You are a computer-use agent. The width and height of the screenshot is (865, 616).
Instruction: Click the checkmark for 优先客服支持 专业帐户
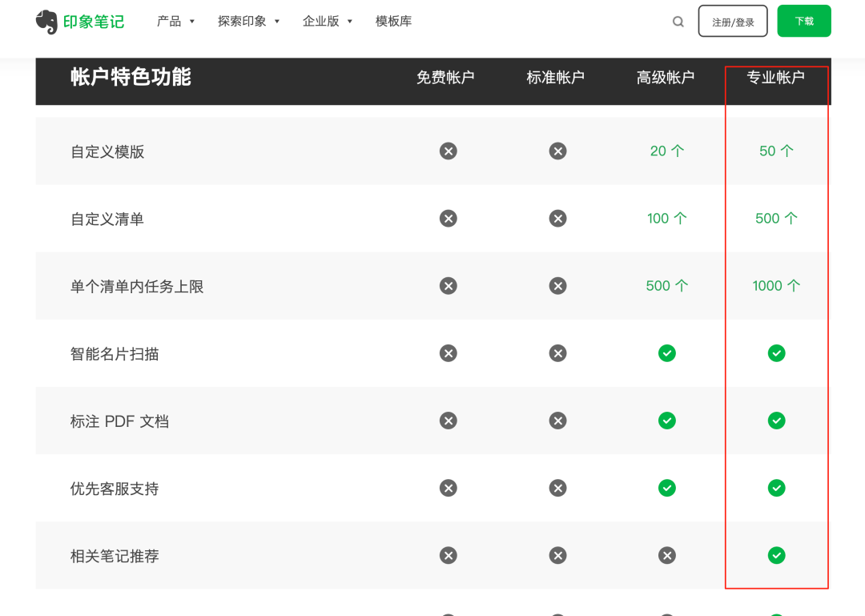pyautogui.click(x=776, y=488)
